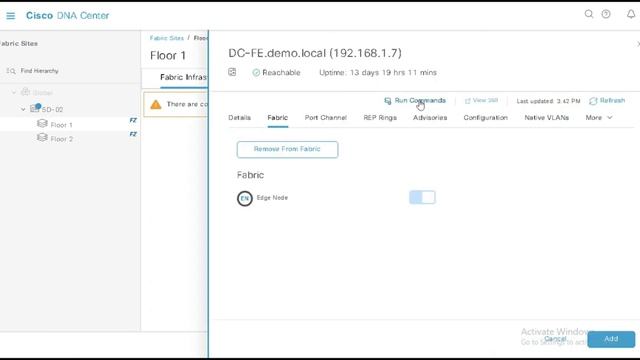
Task: Select Floor 1 in site hierarchy
Action: 62,125
